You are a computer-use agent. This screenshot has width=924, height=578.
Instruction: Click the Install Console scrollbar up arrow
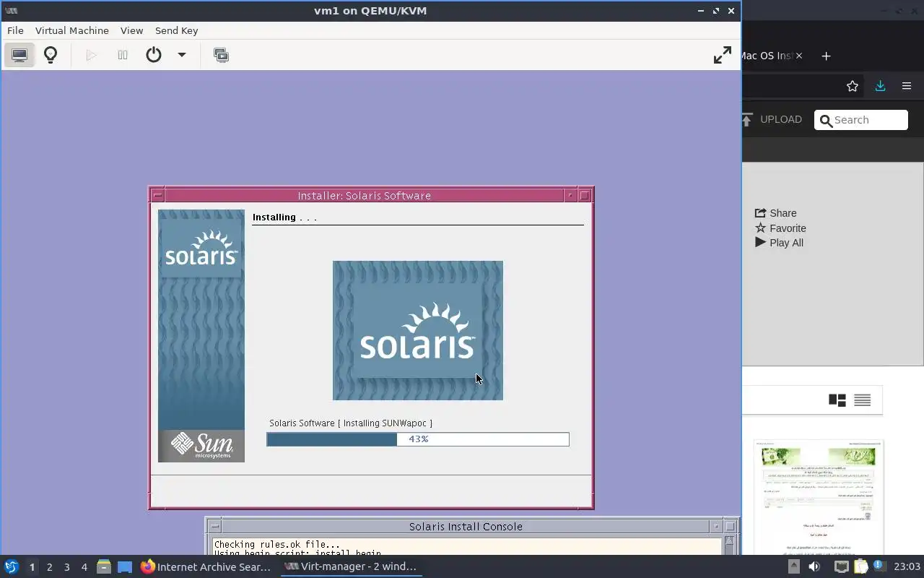[730, 542]
